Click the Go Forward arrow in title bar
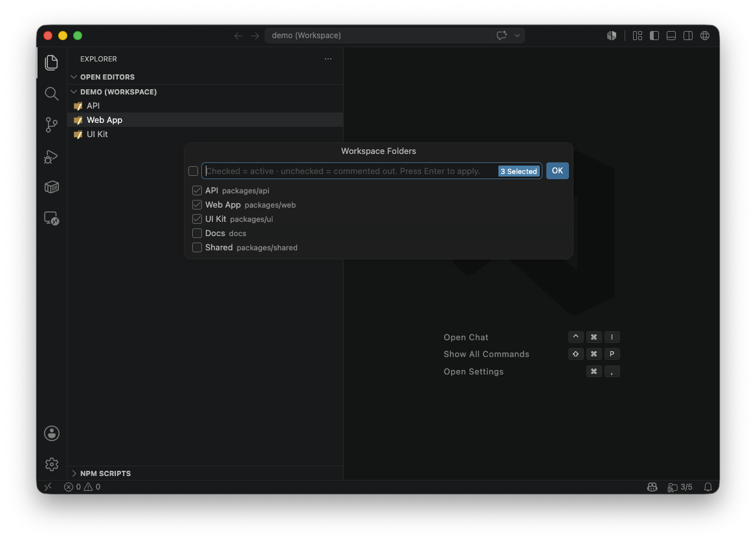Screen dimensions: 756x542 255,36
